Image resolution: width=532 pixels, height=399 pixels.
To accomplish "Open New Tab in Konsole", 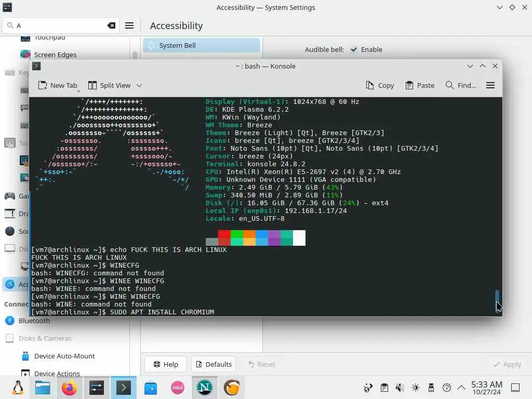I will coord(57,86).
